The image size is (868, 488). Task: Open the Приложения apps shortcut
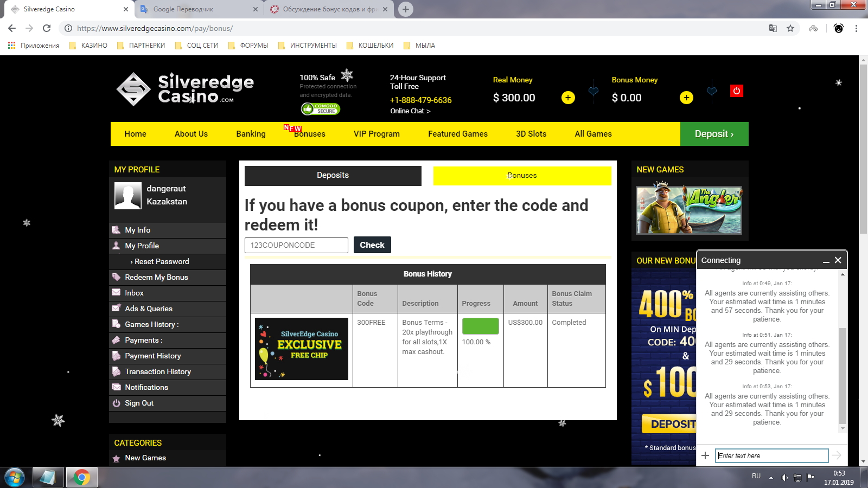point(34,46)
